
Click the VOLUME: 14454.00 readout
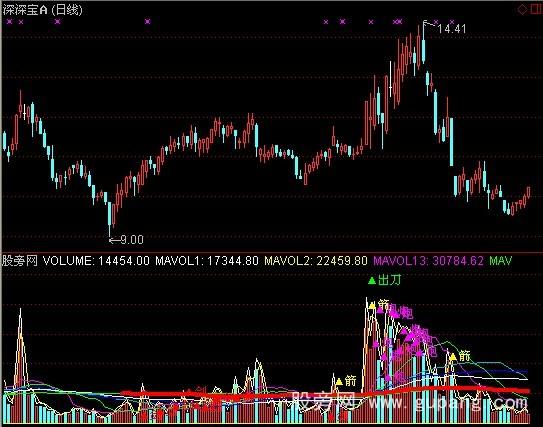[96, 261]
